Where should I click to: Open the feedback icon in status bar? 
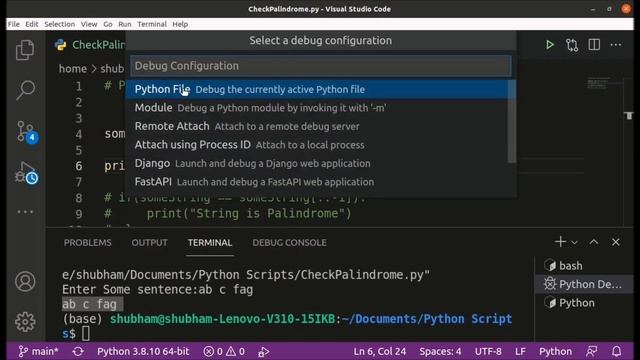pyautogui.click(x=591, y=351)
